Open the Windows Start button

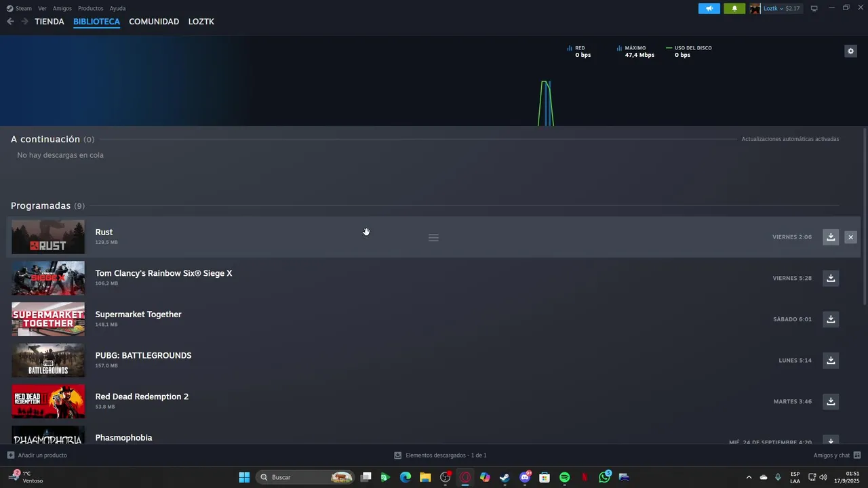(x=244, y=477)
